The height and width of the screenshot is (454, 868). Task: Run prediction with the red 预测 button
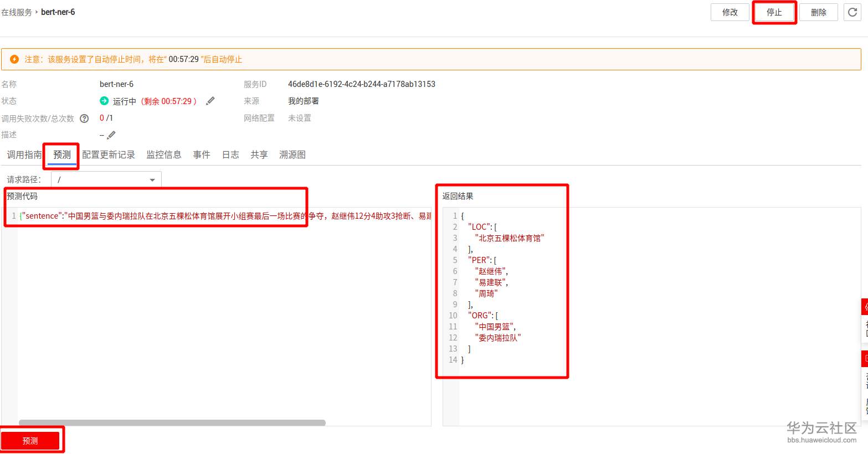pyautogui.click(x=30, y=441)
